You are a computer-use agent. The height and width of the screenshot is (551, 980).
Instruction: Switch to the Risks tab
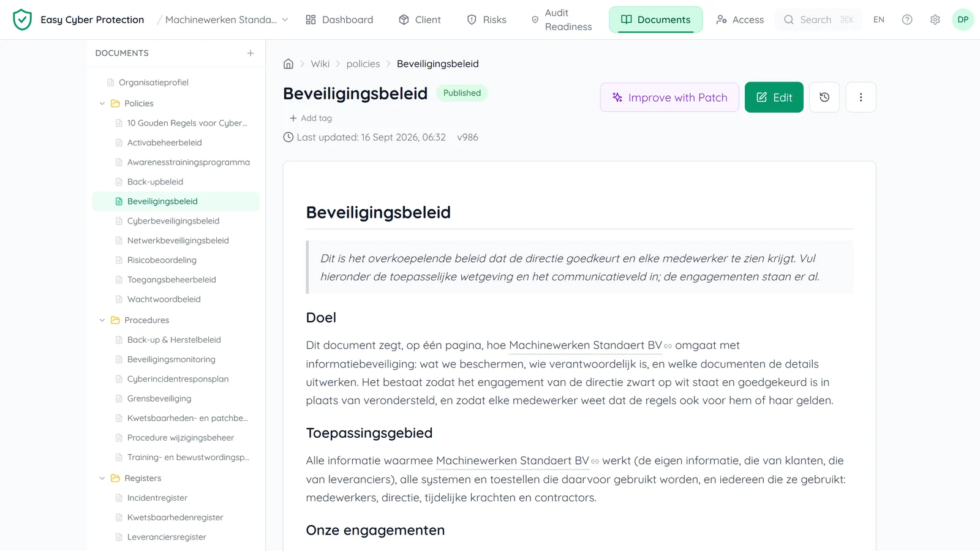(487, 20)
